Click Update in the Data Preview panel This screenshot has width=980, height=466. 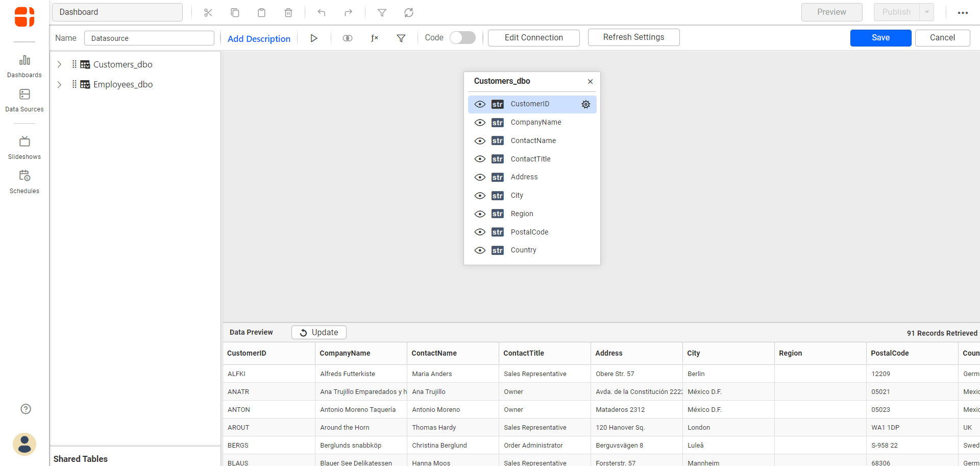318,332
